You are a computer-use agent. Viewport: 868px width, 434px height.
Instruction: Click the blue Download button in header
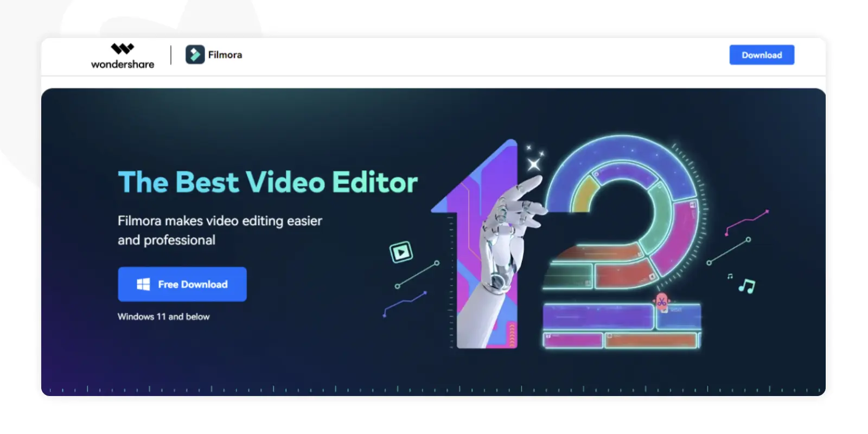(x=762, y=55)
